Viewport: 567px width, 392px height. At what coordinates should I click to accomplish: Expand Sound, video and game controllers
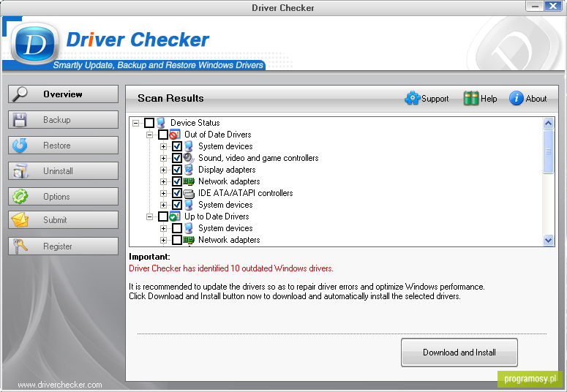[163, 159]
